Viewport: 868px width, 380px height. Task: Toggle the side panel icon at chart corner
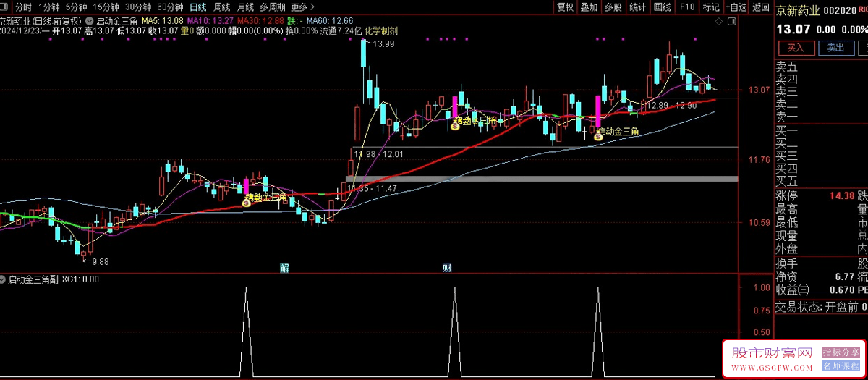coord(731,22)
